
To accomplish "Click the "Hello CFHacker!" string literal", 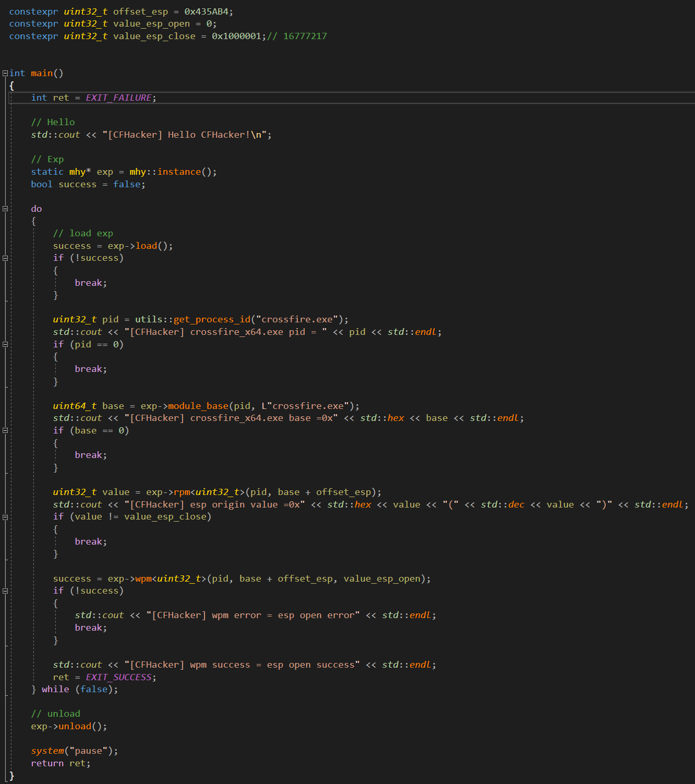I will [187, 135].
